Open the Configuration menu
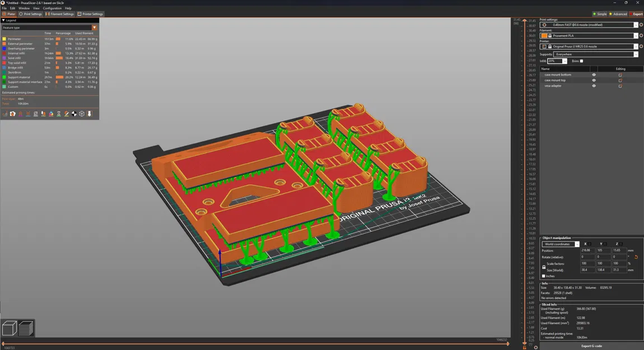 coord(52,8)
